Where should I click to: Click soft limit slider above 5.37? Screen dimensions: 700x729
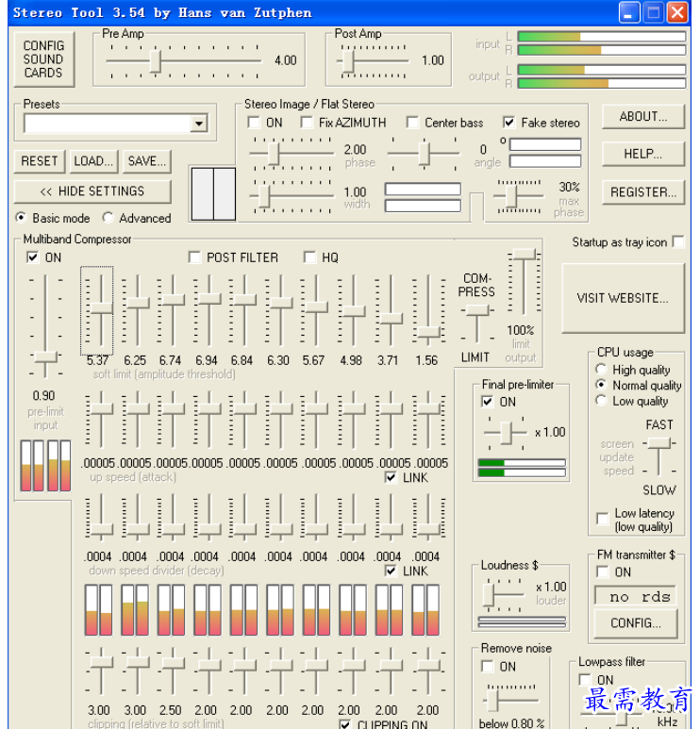(101, 307)
